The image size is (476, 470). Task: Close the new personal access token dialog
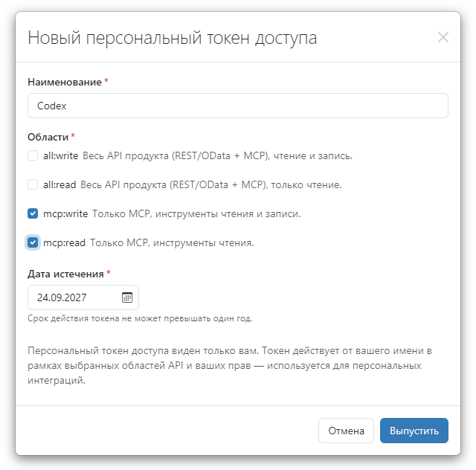click(443, 37)
